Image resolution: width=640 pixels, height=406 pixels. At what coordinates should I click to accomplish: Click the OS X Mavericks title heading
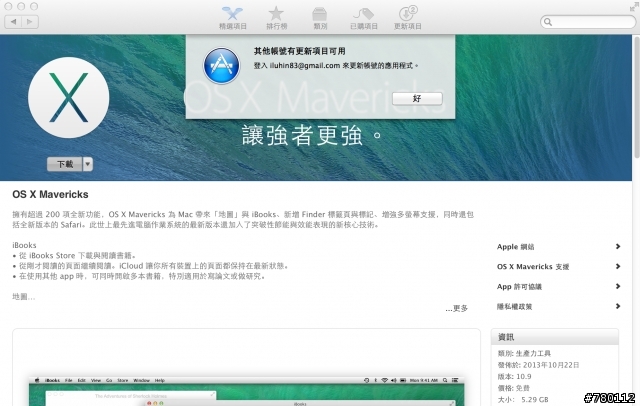pos(50,194)
